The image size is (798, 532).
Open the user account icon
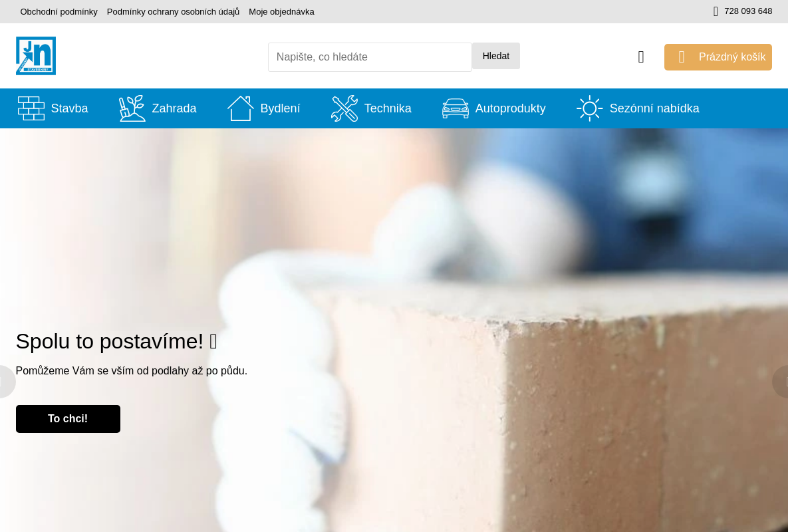[x=641, y=57]
